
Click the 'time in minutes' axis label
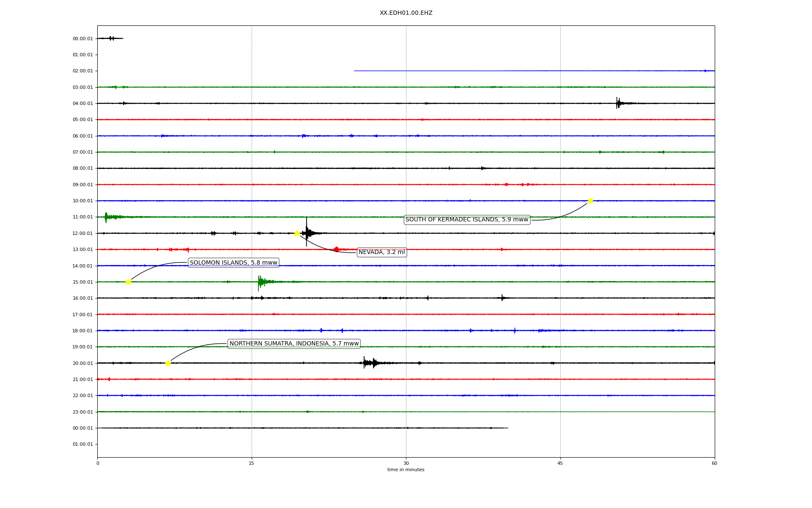point(406,470)
